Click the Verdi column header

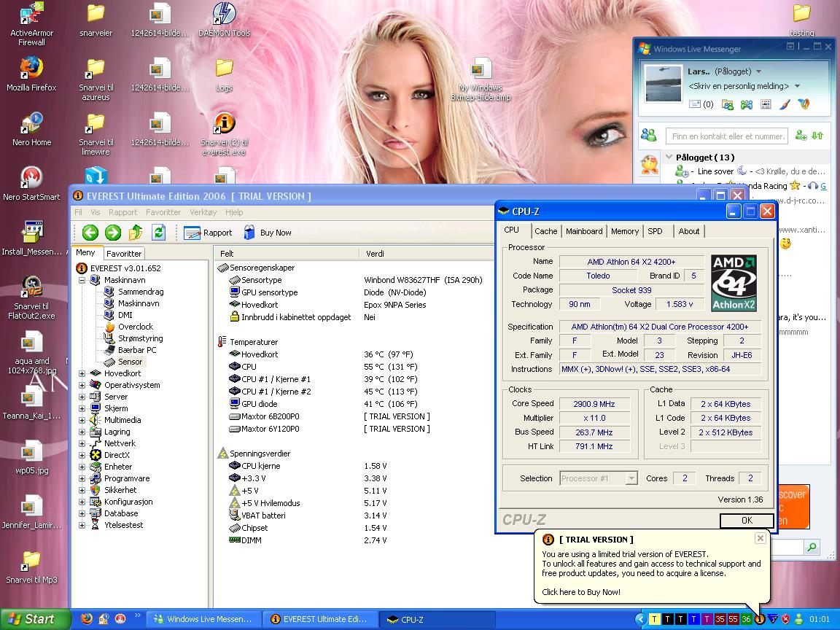coord(426,254)
